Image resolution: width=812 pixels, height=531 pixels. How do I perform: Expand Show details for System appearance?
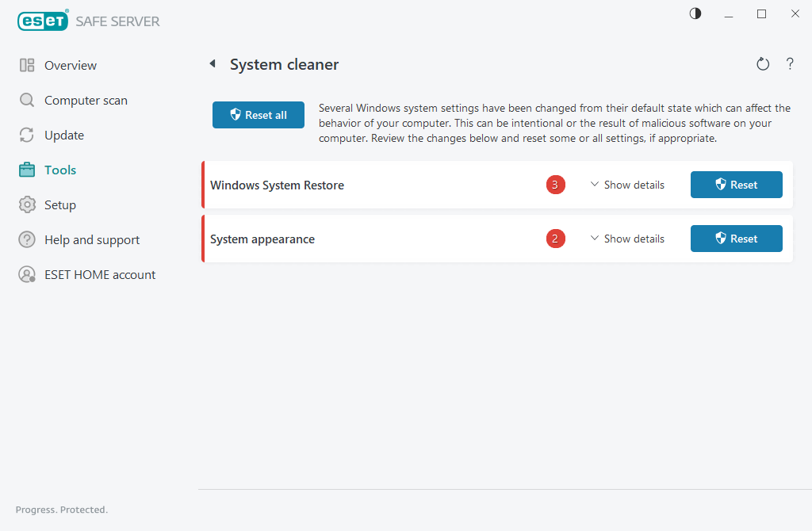pyautogui.click(x=627, y=239)
